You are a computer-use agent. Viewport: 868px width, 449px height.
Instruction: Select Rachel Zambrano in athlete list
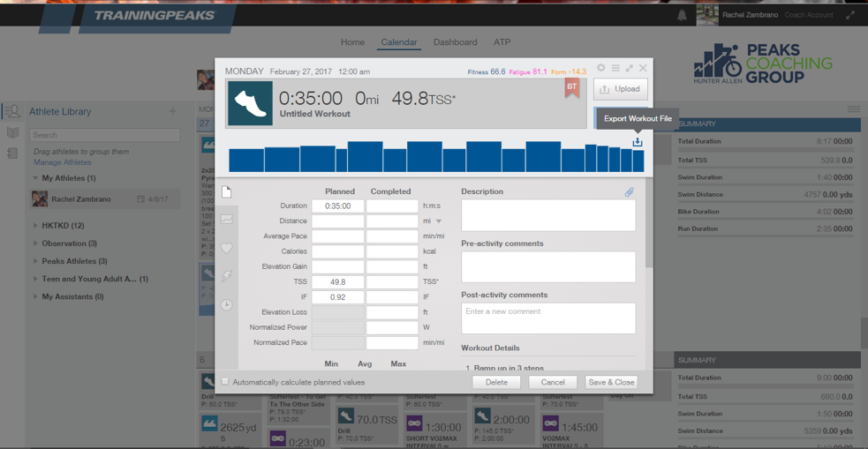click(105, 199)
